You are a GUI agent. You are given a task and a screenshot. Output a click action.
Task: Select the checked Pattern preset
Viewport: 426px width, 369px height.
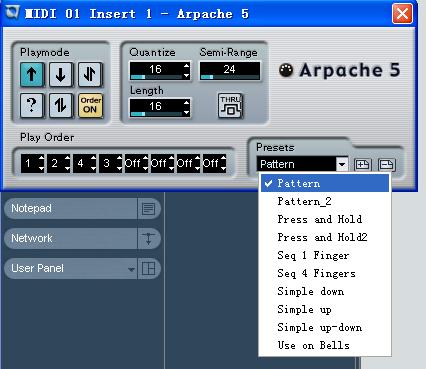pos(325,183)
